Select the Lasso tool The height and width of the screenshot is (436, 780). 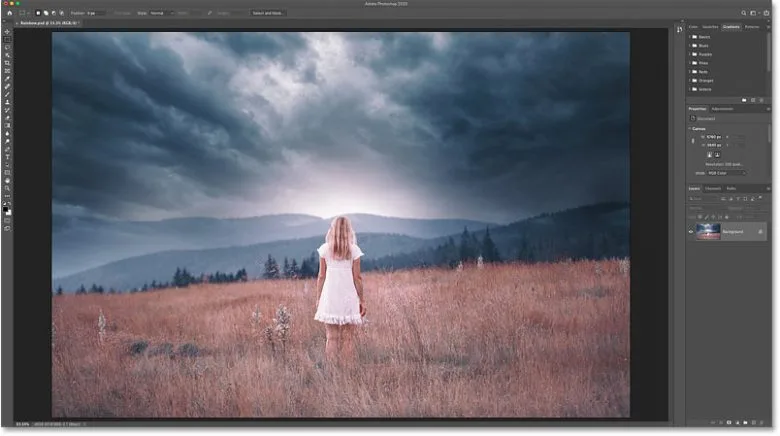tap(7, 47)
